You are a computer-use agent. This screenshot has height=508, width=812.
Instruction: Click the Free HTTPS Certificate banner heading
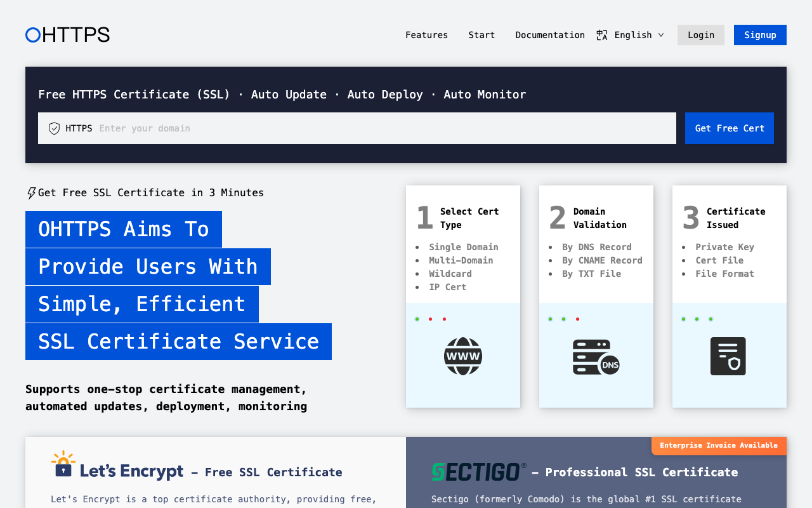[282, 95]
